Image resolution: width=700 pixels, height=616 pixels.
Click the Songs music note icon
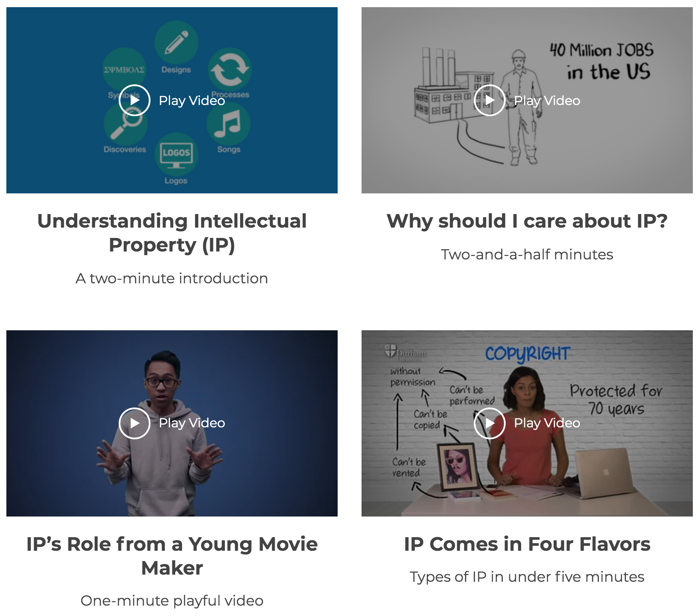[x=229, y=124]
